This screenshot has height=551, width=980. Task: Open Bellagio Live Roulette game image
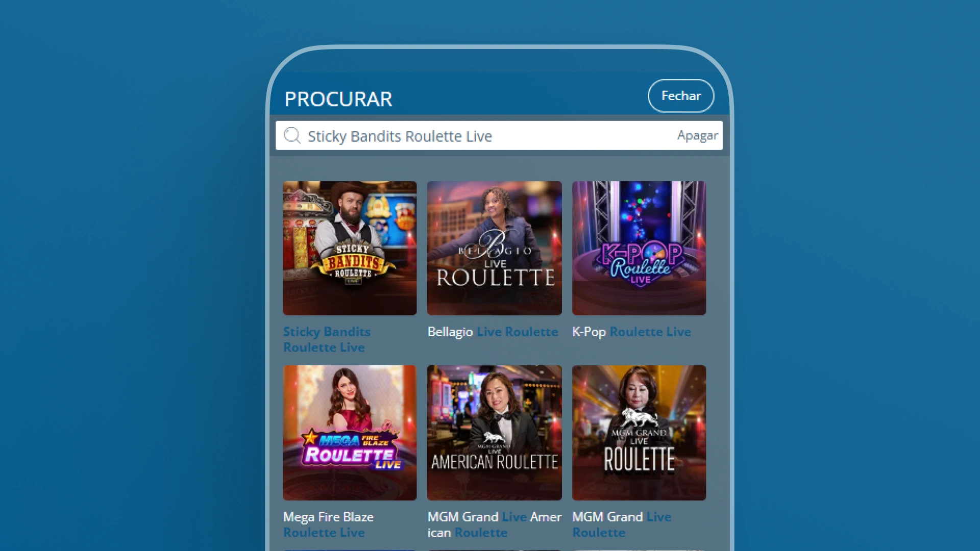(x=494, y=248)
